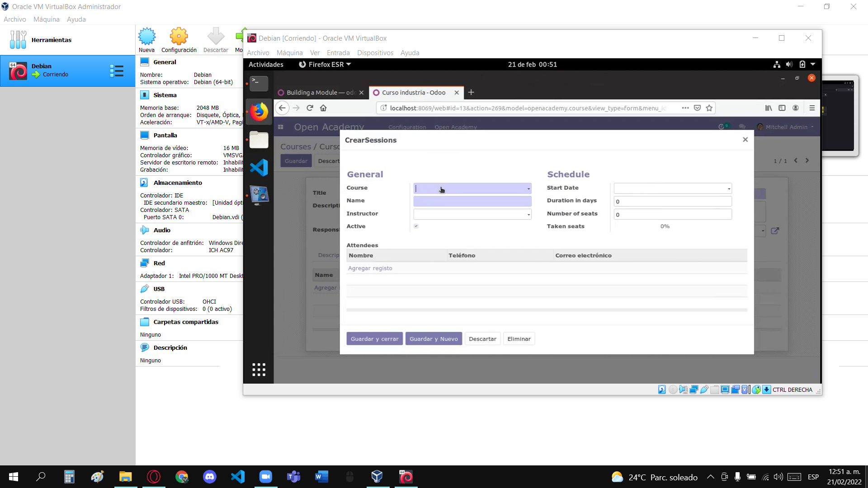Open the settings tool icon in GNOME dock
868x488 pixels.
pyautogui.click(x=259, y=196)
